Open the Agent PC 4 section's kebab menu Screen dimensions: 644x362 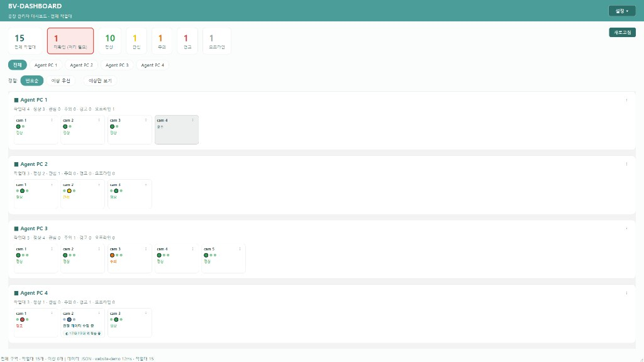[x=626, y=293]
